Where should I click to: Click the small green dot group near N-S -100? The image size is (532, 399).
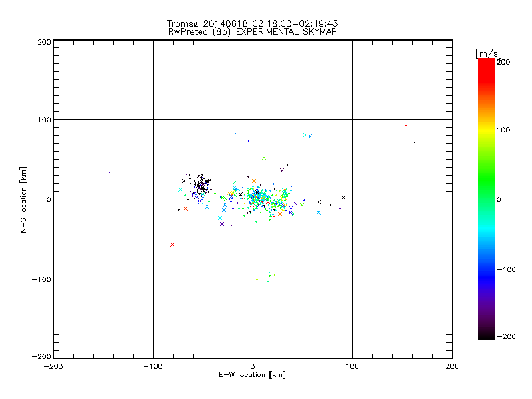point(268,277)
